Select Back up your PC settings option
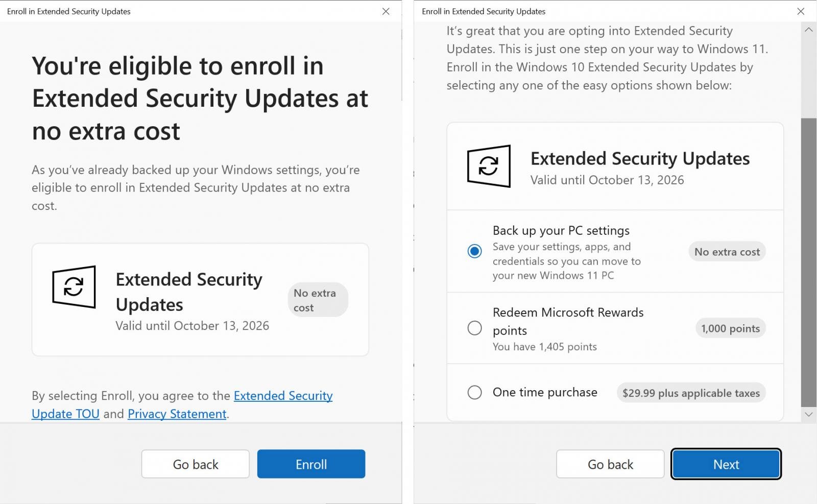817x504 pixels. [475, 251]
